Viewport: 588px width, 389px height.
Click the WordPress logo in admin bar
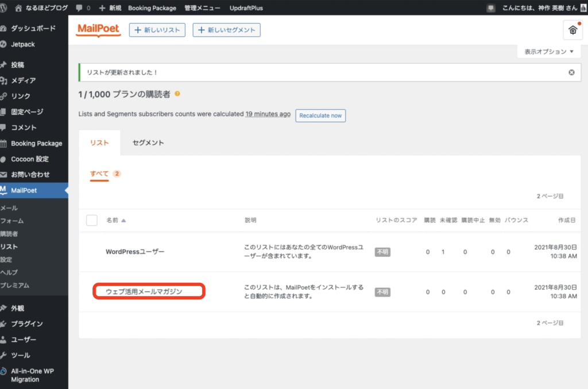tap(3, 8)
